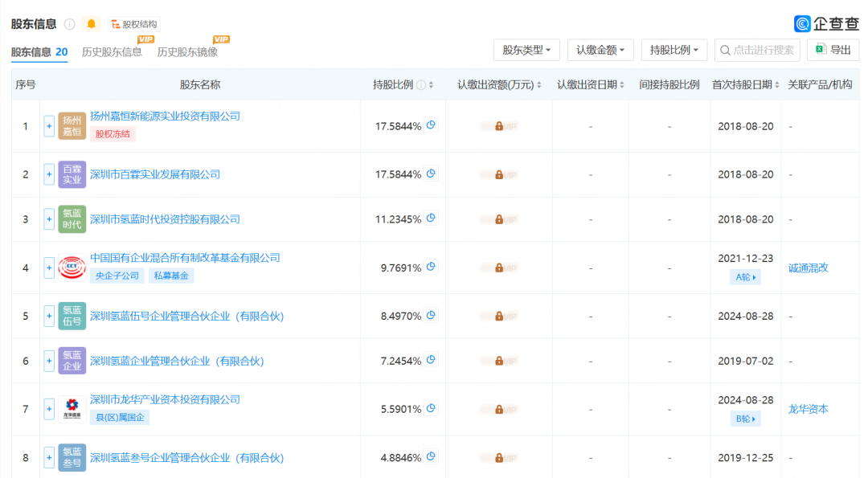Click pie chart icon beside 8.4970%
Viewport: 868px width, 478px height.
pyautogui.click(x=432, y=316)
